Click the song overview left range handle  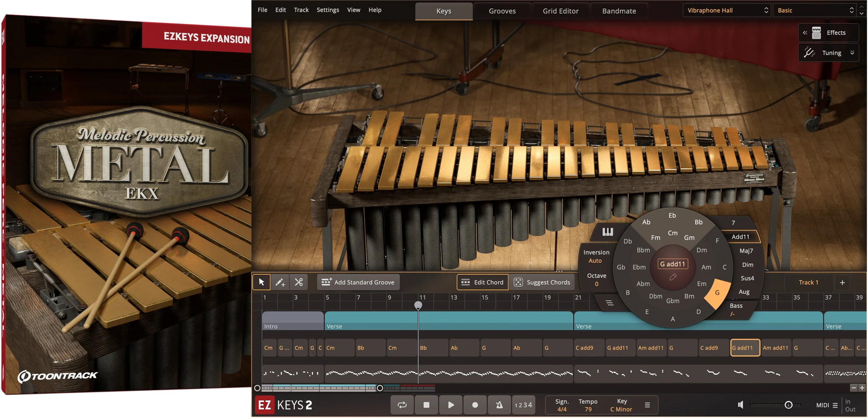(x=257, y=388)
